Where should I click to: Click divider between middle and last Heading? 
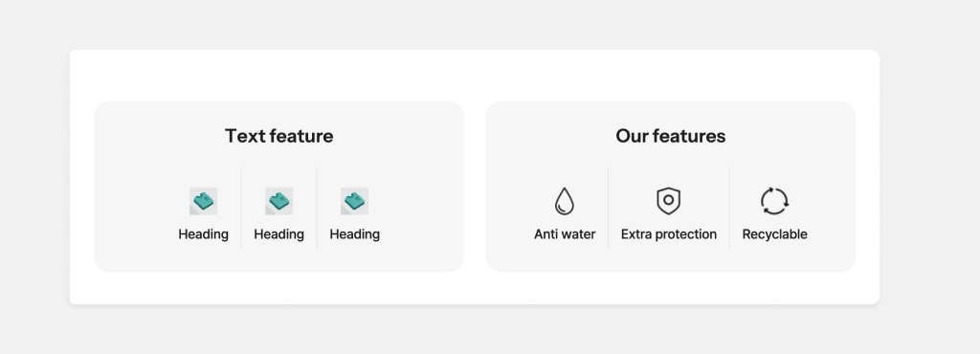click(317, 208)
